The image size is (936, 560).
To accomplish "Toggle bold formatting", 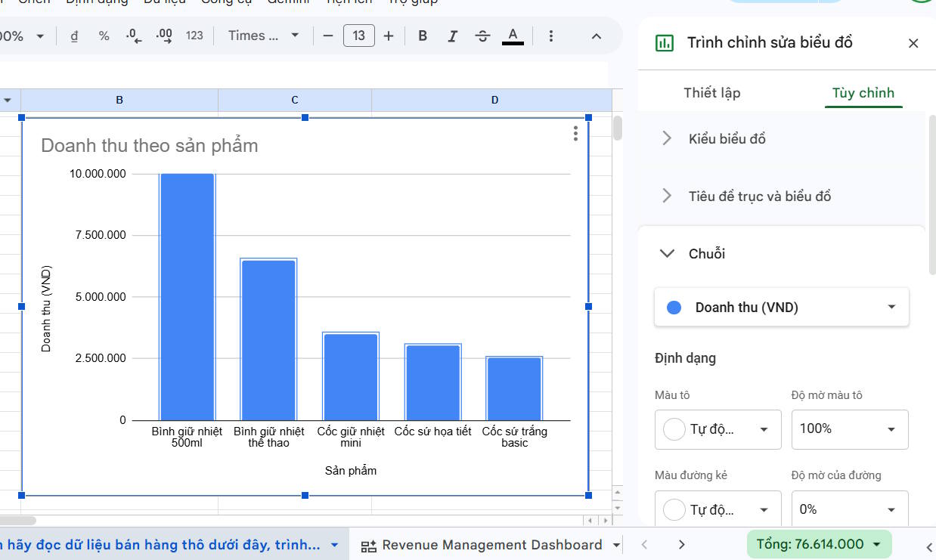I will pyautogui.click(x=423, y=36).
